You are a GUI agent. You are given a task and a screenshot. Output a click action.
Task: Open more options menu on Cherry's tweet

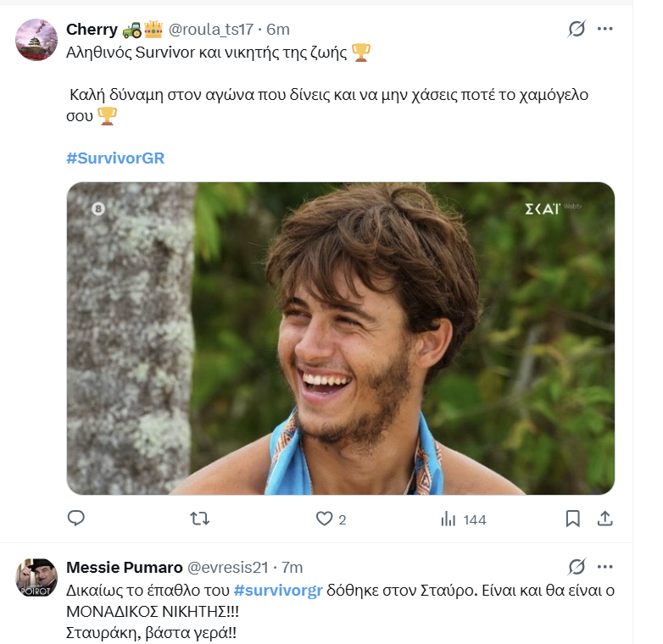605,29
